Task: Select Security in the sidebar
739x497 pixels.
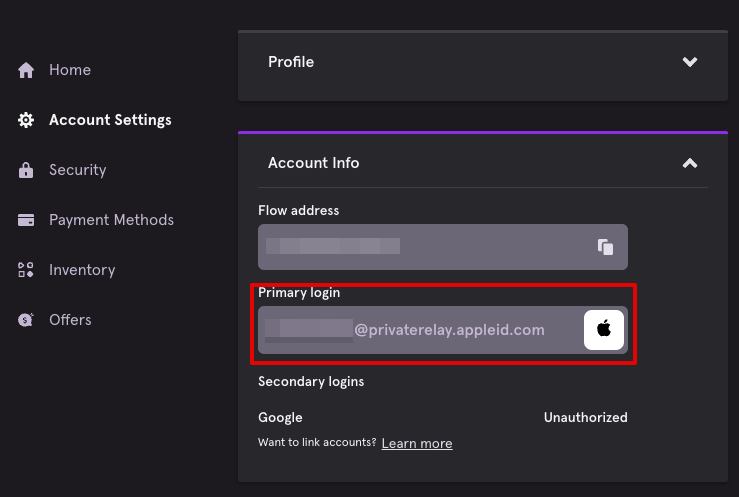Action: (78, 170)
